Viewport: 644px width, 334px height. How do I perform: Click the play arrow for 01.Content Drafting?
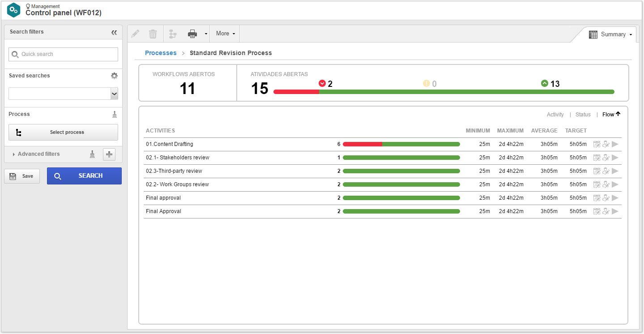coord(615,144)
